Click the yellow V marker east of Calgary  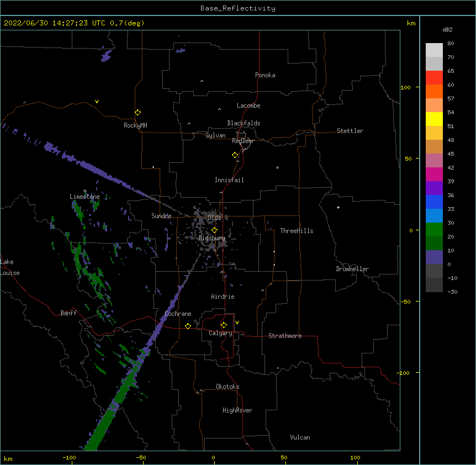[237, 323]
